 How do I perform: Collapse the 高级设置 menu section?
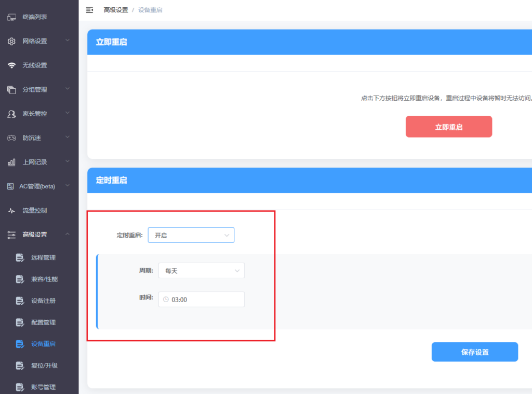[68, 235]
